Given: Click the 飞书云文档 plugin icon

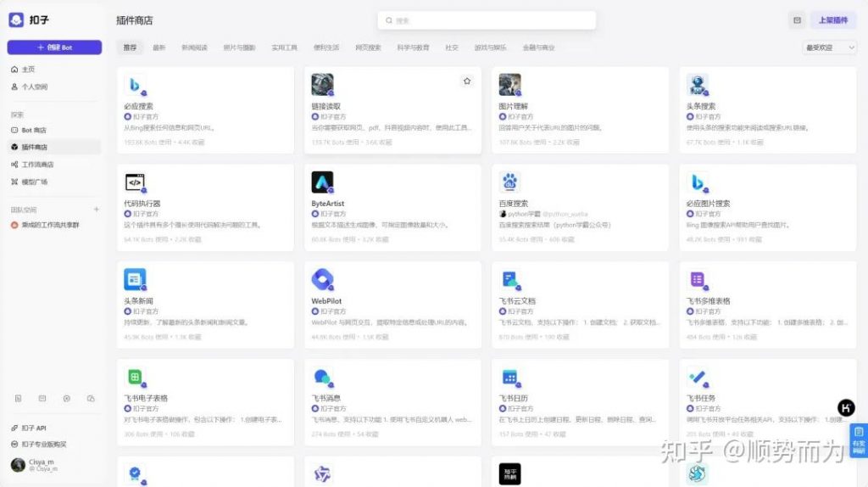Looking at the screenshot, I should point(509,279).
